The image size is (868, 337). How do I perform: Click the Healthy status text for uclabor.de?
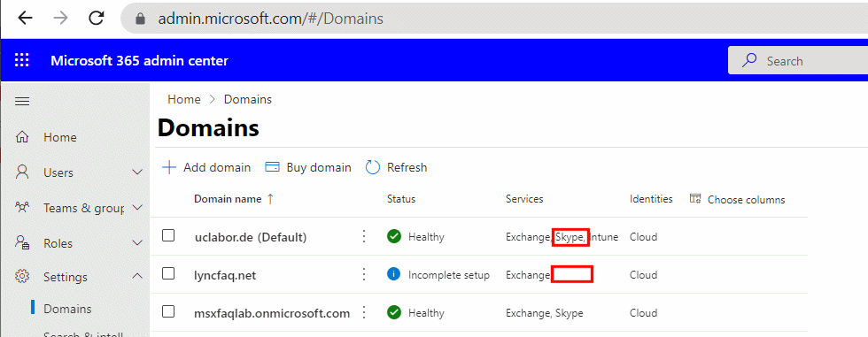426,237
